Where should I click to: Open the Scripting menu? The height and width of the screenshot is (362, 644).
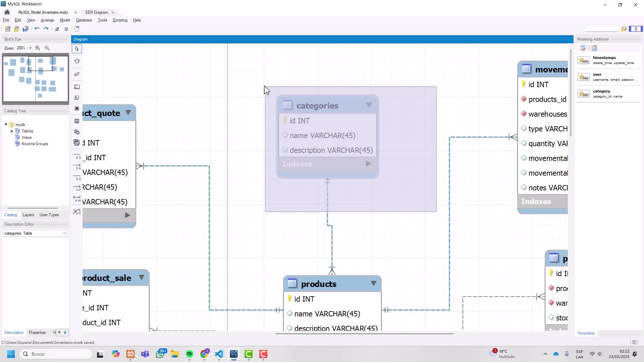pyautogui.click(x=120, y=20)
